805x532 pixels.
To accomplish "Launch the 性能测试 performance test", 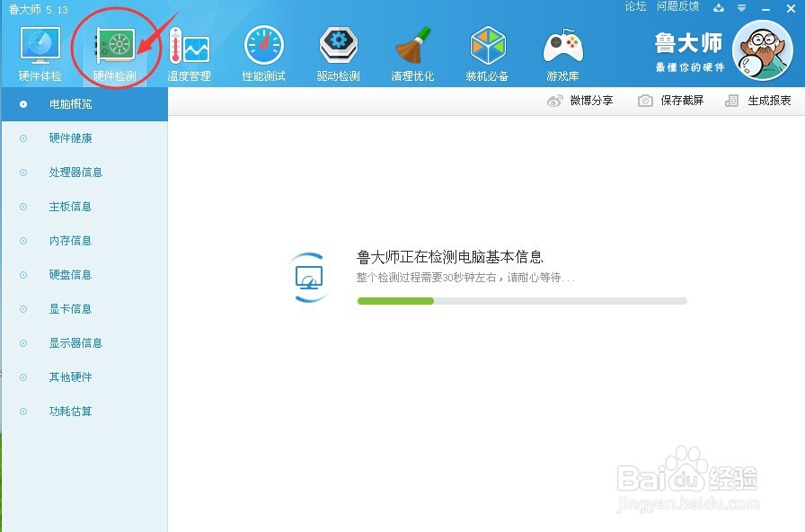I will [x=263, y=49].
